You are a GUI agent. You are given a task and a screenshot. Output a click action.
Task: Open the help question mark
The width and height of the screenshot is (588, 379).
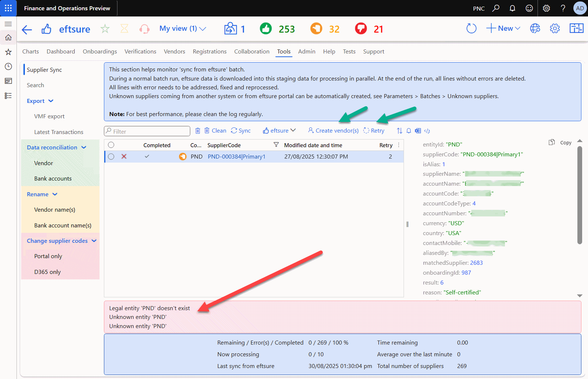point(563,8)
